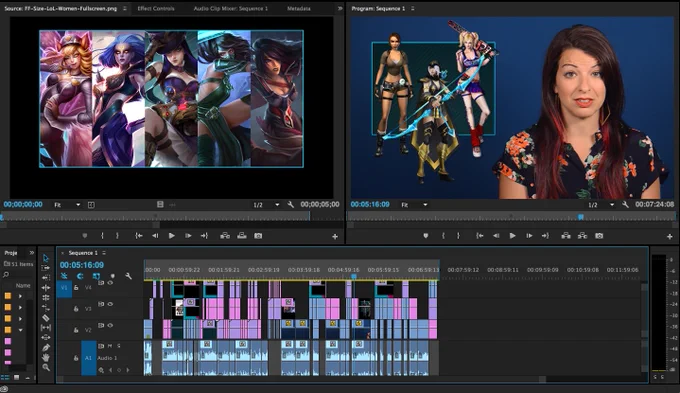Select the Razor tool

coord(46,318)
